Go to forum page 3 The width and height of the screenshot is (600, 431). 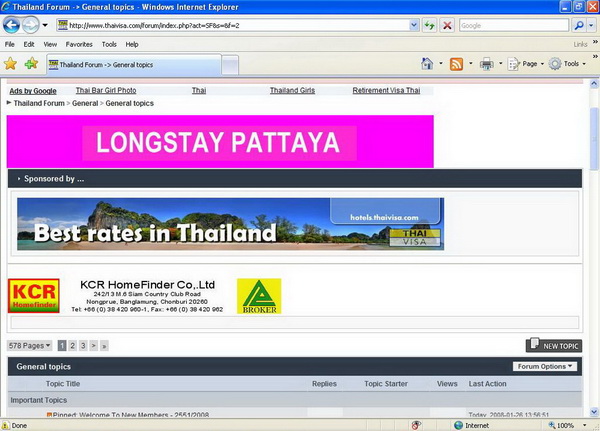83,346
